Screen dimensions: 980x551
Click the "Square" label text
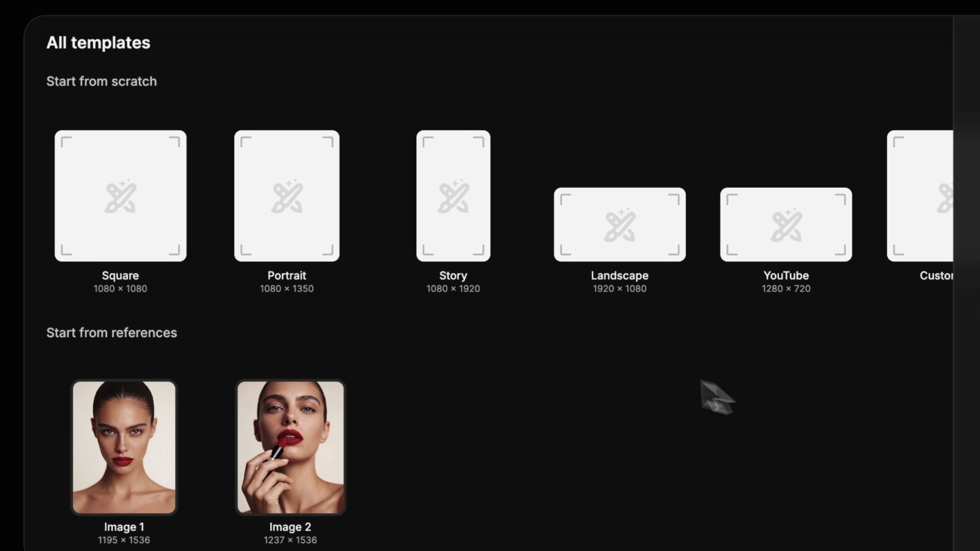[120, 275]
